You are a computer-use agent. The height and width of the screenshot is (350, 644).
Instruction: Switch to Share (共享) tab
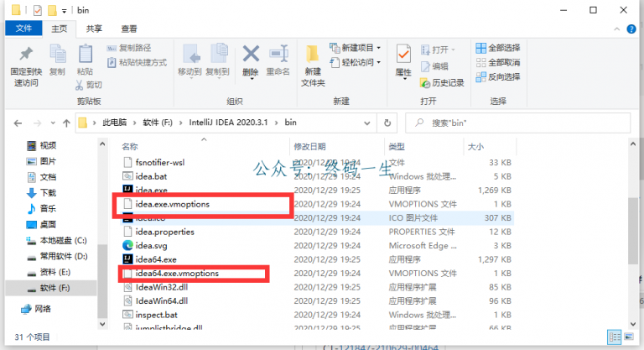pyautogui.click(x=94, y=29)
